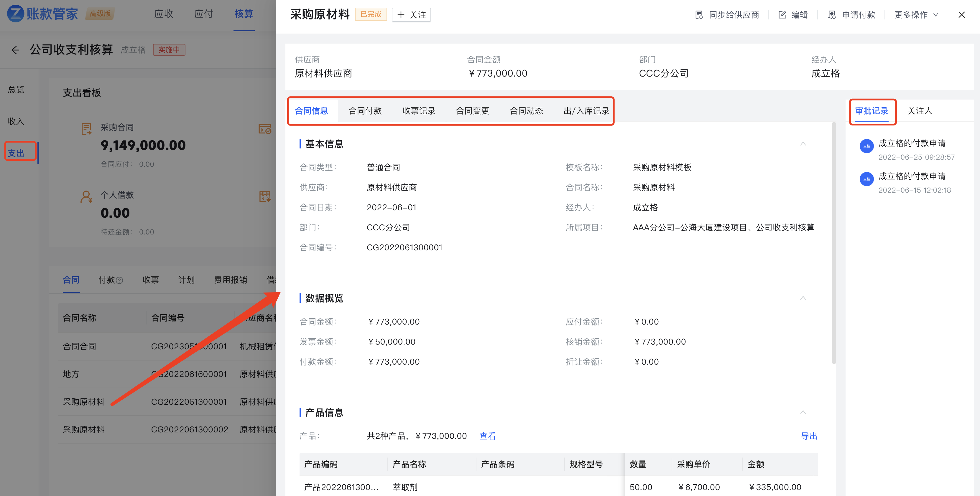Click the 实施中 status tag
The width and height of the screenshot is (980, 496).
[169, 50]
